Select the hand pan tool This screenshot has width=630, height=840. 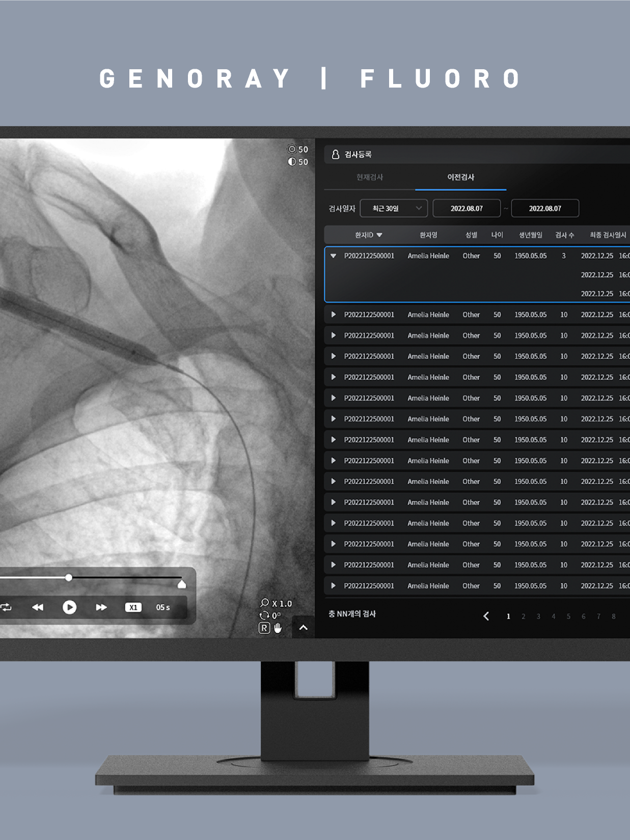278,628
